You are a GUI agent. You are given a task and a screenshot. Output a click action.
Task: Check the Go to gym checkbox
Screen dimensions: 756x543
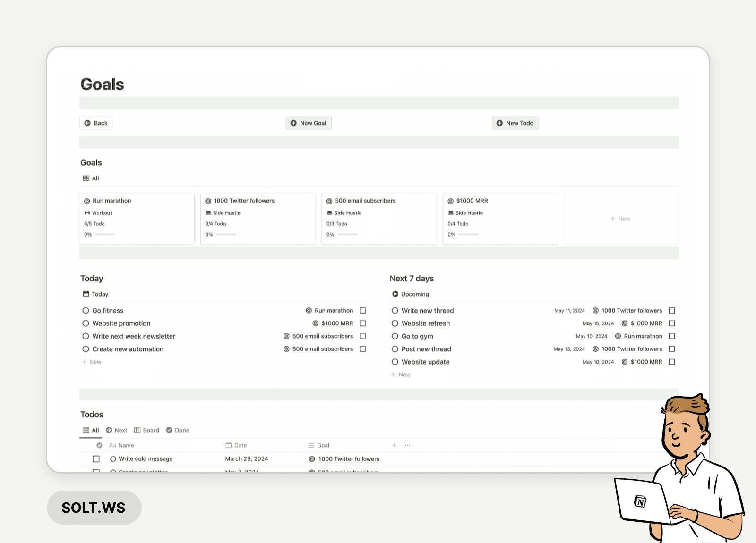(x=672, y=336)
